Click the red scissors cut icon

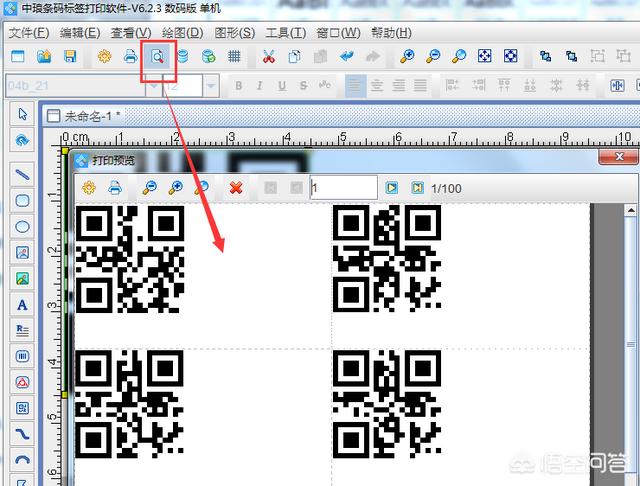268,56
